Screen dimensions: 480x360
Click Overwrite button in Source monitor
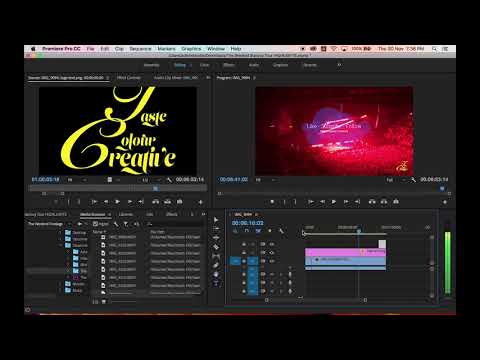coord(167,202)
